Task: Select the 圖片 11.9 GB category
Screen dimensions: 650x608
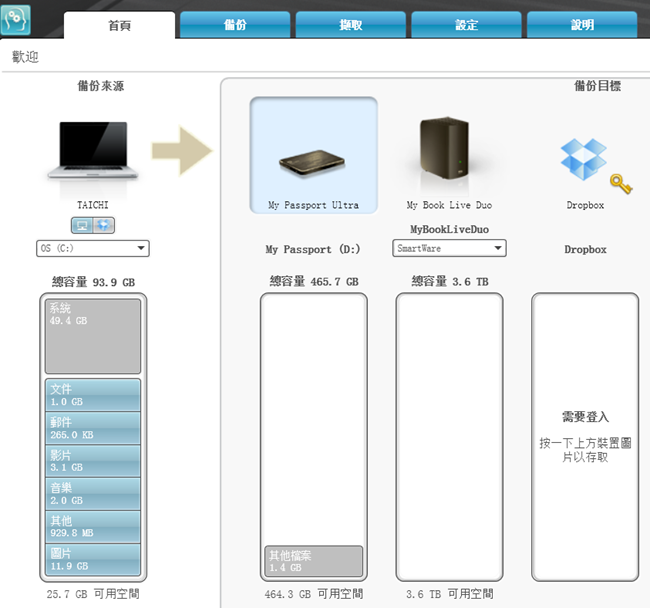Action: 93,558
